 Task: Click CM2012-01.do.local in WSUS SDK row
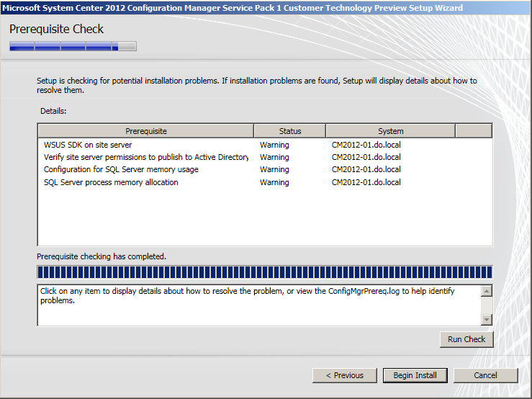pyautogui.click(x=366, y=145)
